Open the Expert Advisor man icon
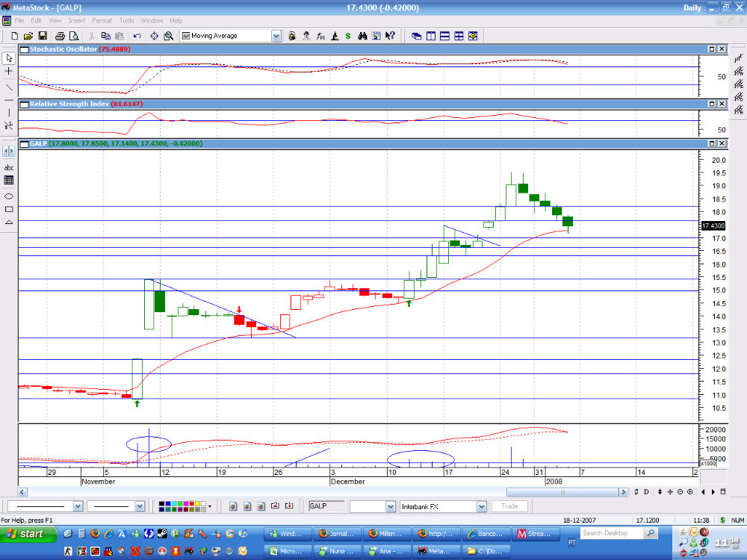The image size is (747, 560). pos(306,36)
